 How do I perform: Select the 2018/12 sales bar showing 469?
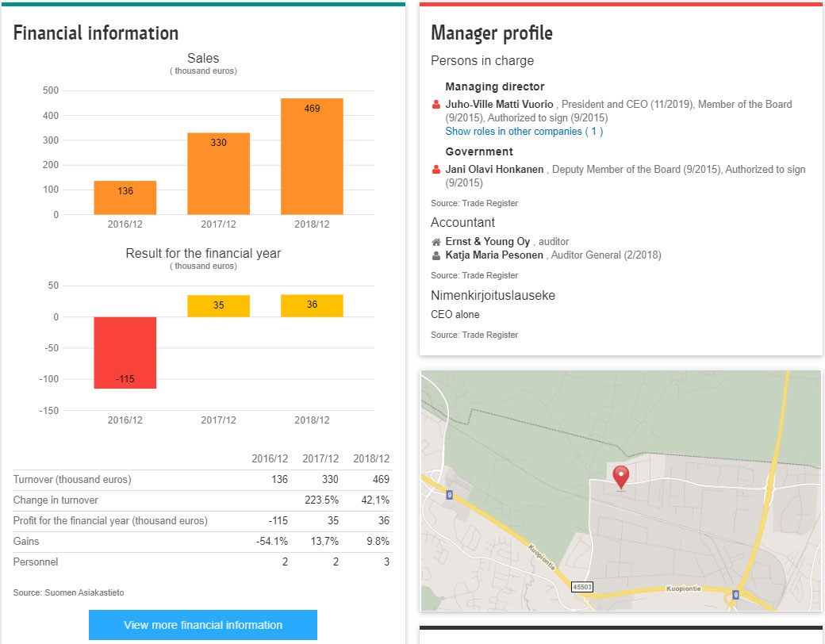(x=312, y=157)
